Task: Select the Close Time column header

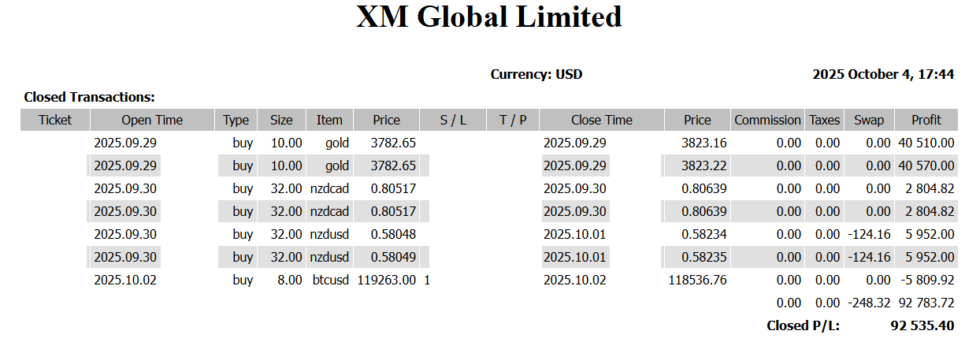Action: point(602,120)
